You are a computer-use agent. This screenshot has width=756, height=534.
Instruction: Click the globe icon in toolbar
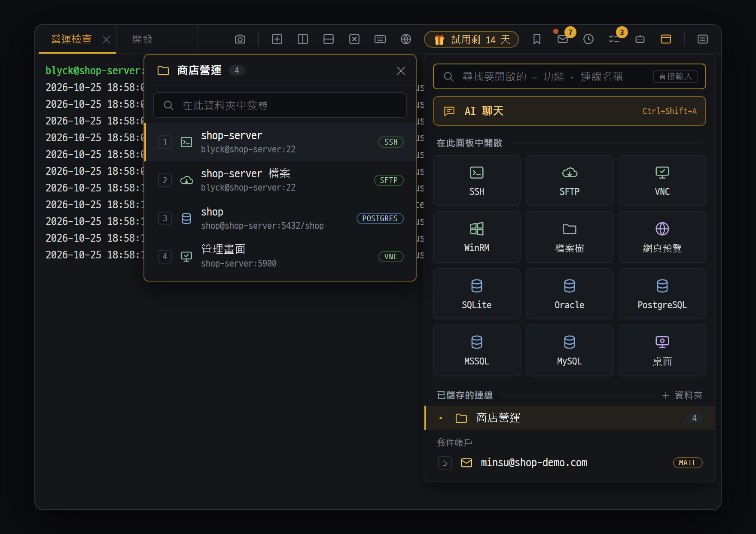tap(406, 39)
